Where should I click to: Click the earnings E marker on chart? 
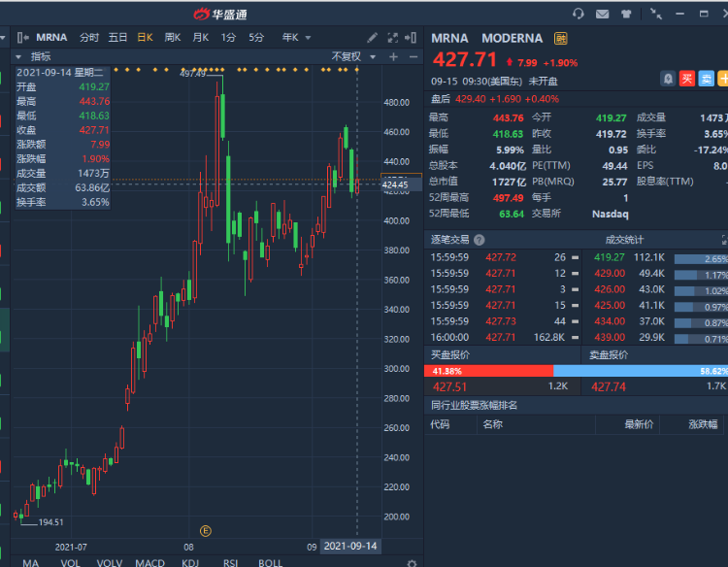[206, 531]
